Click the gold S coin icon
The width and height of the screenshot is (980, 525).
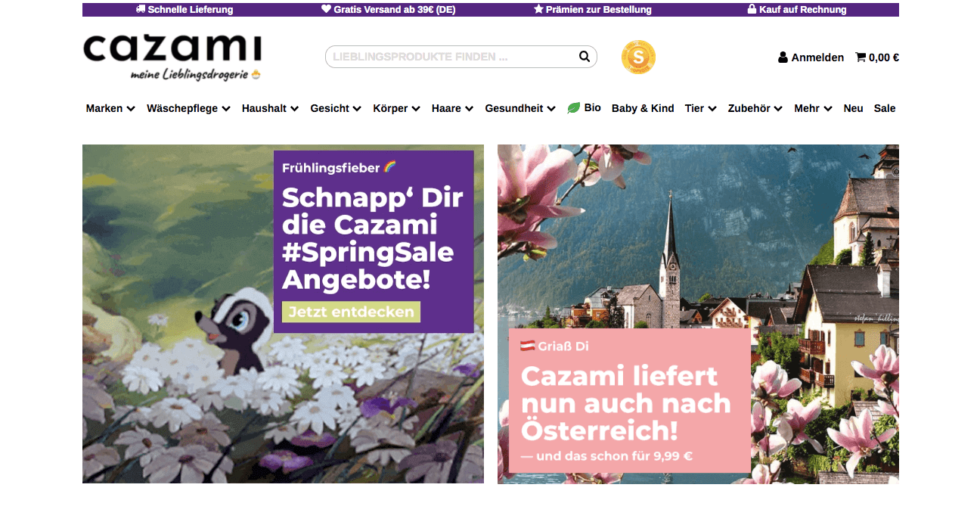pyautogui.click(x=638, y=57)
